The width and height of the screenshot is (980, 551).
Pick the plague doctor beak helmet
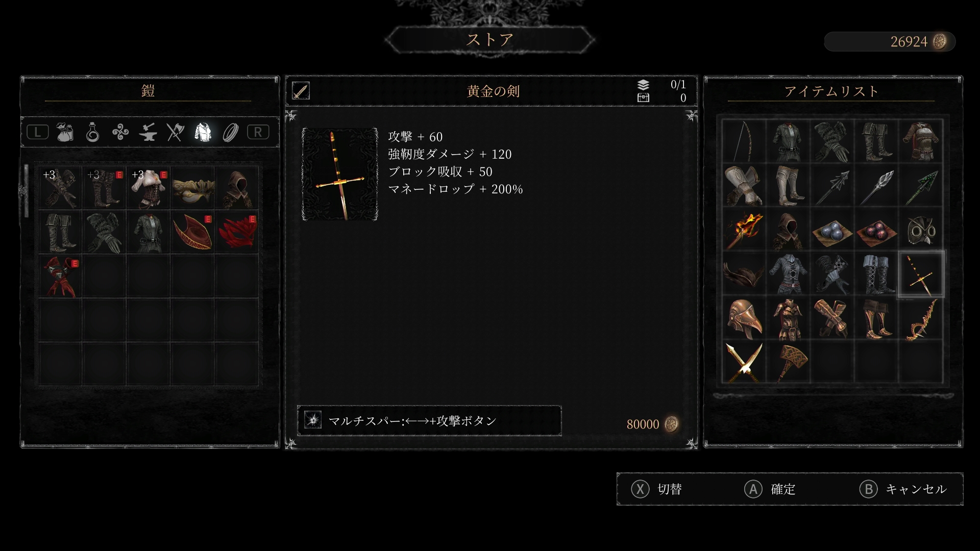tap(744, 319)
